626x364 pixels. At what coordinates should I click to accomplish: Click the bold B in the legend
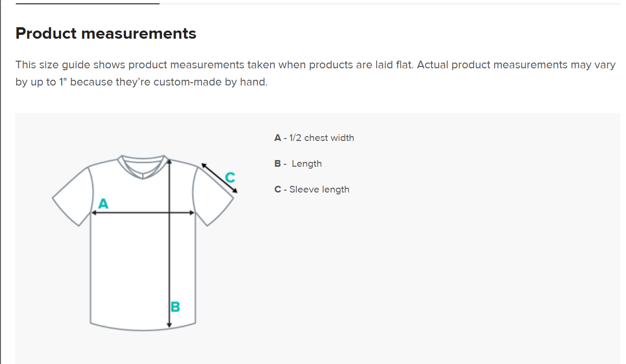(x=278, y=164)
